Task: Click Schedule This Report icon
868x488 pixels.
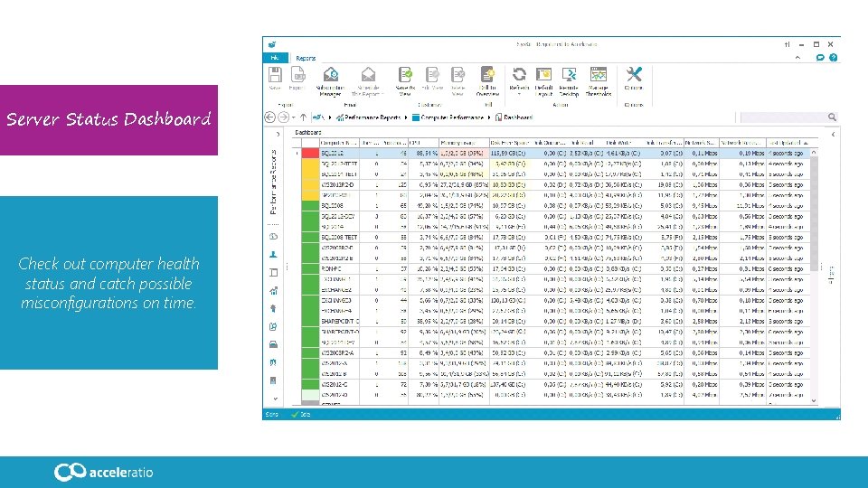Action: tap(368, 75)
